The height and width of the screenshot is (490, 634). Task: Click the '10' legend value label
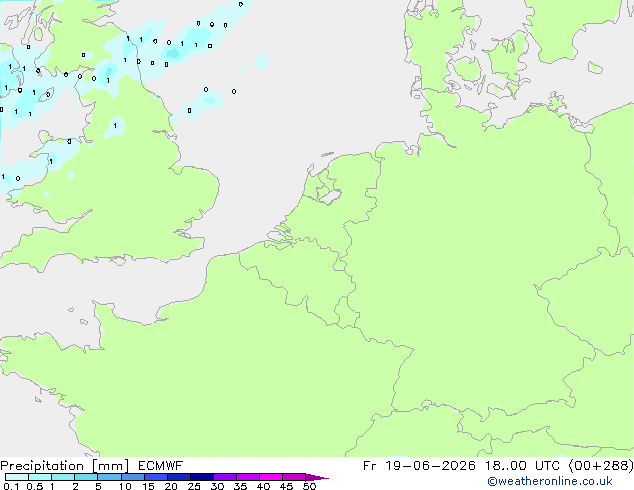tap(125, 486)
